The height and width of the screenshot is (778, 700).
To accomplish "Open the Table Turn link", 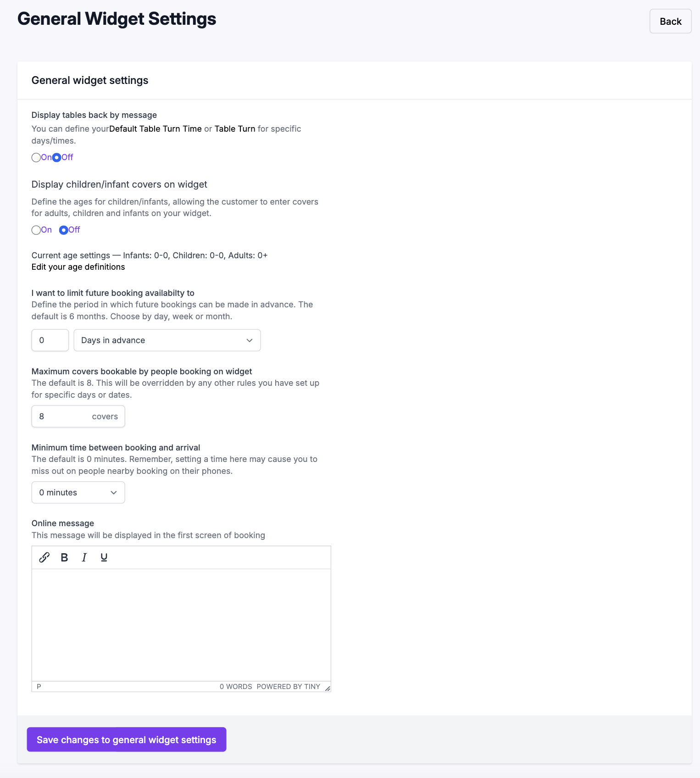I will tap(235, 129).
